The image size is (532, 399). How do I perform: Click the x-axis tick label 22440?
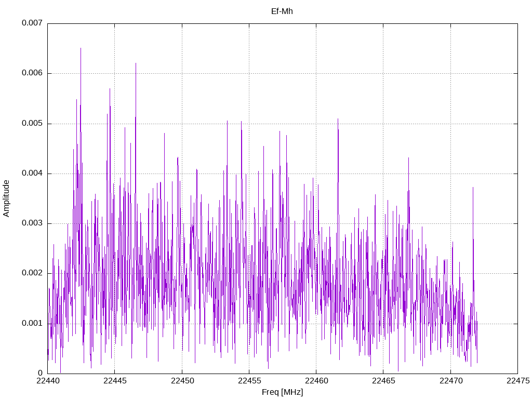point(47,381)
